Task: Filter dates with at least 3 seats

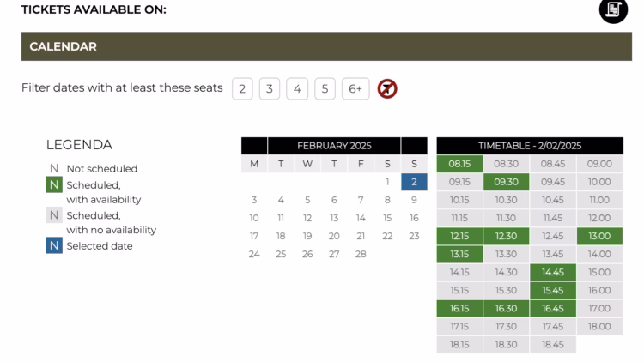Action: pyautogui.click(x=270, y=88)
